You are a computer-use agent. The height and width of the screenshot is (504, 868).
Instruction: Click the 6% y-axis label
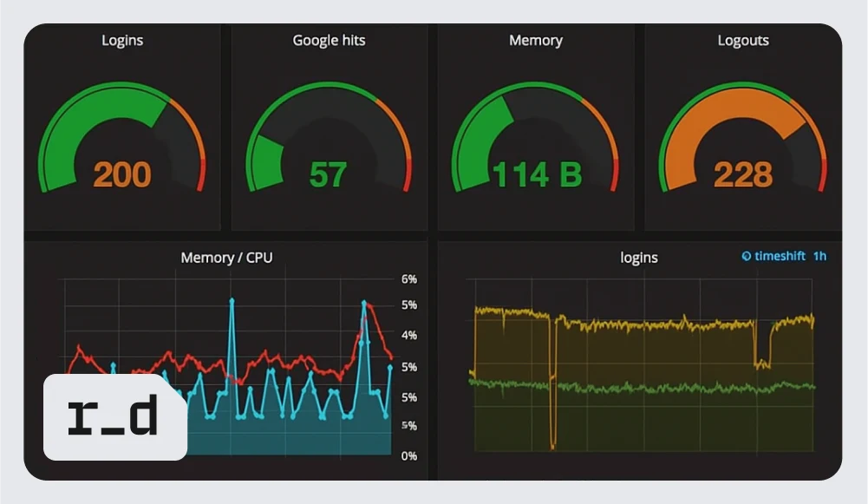408,279
